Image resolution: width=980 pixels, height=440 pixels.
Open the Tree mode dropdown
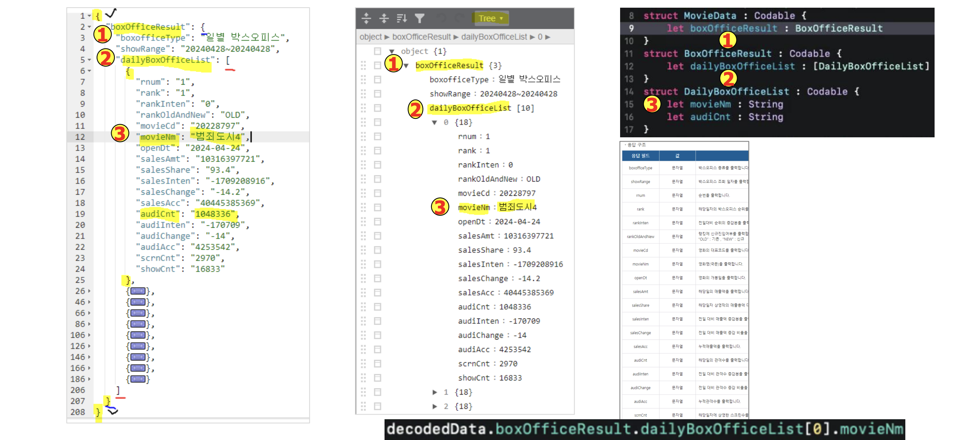491,18
